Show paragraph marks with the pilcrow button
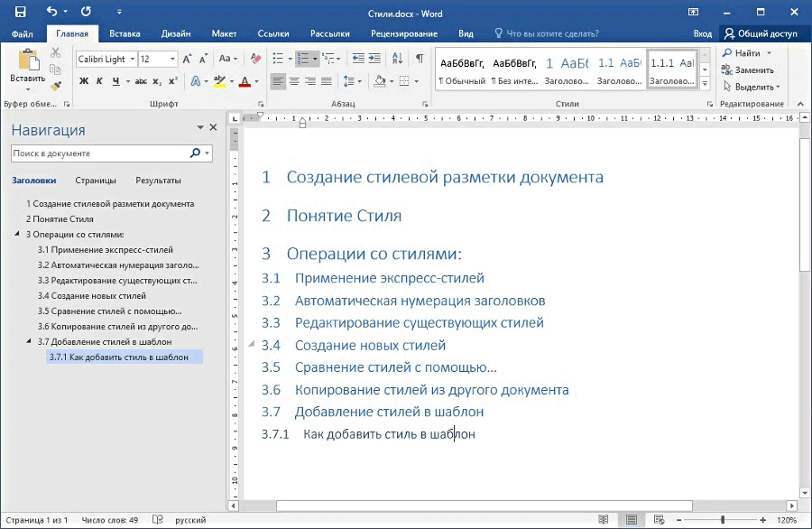 click(420, 59)
